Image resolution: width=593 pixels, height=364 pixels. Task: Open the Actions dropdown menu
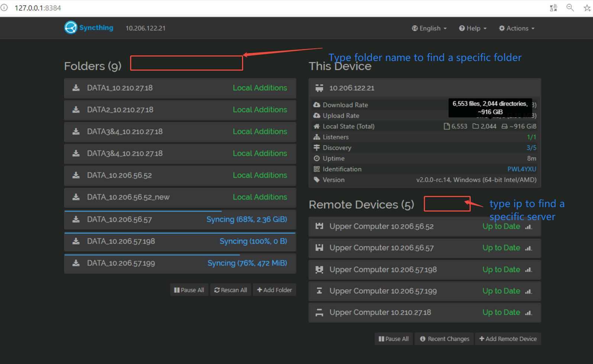(x=517, y=28)
